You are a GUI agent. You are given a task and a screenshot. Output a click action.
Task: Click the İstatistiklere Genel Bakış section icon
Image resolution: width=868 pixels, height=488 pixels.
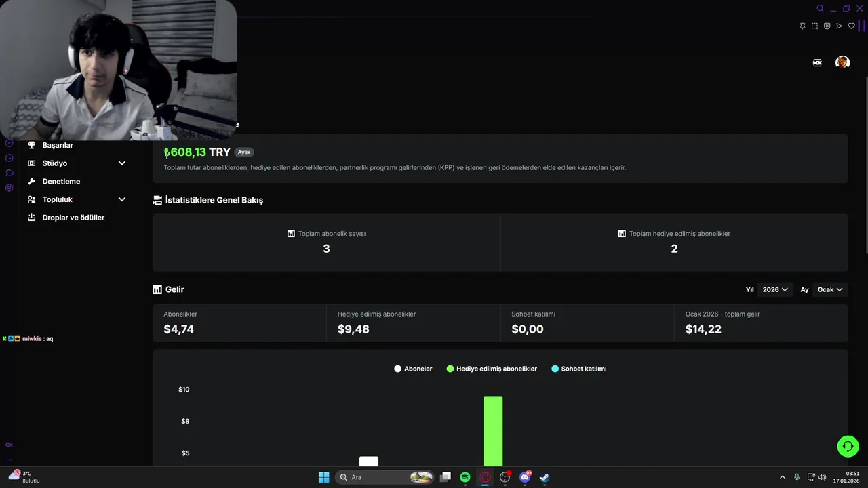[x=157, y=200]
